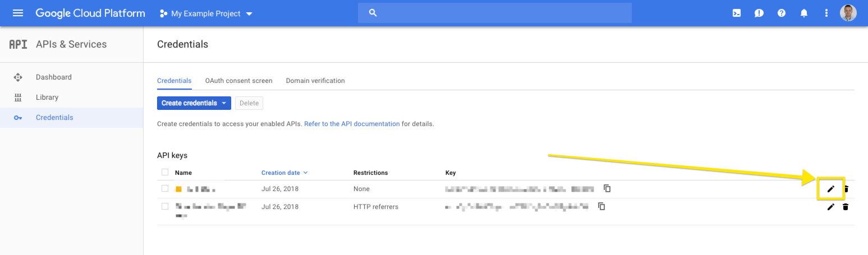Open the Refer to the API documentation link
The height and width of the screenshot is (255, 868).
352,124
